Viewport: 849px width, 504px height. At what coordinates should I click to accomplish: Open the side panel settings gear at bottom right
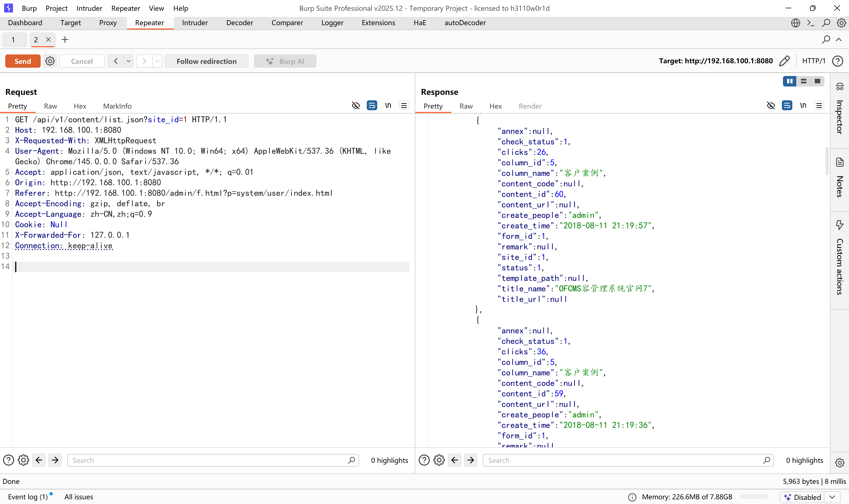(x=840, y=463)
